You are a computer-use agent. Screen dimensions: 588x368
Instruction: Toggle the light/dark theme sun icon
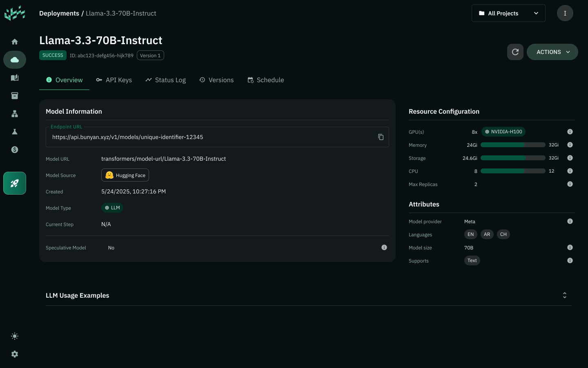point(15,336)
